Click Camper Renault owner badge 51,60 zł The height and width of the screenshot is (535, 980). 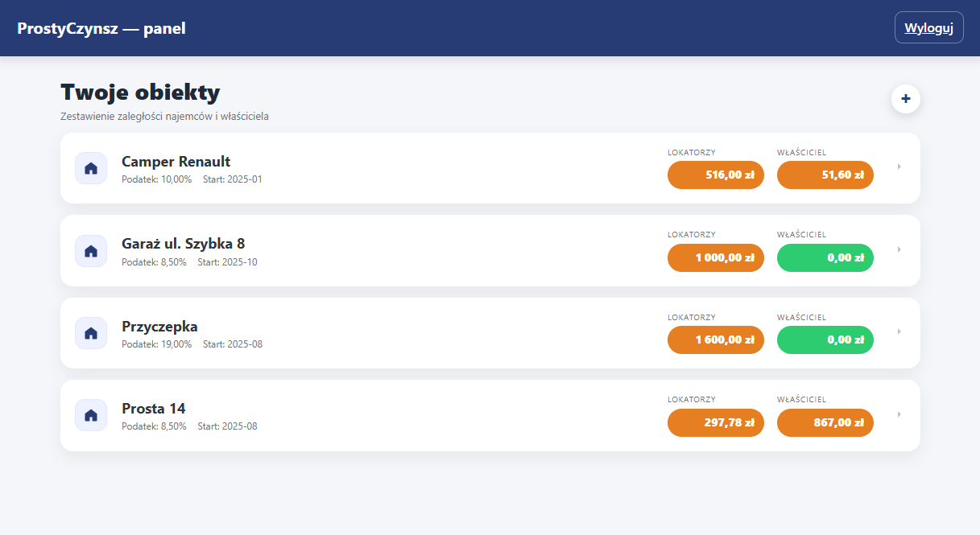pyautogui.click(x=825, y=175)
